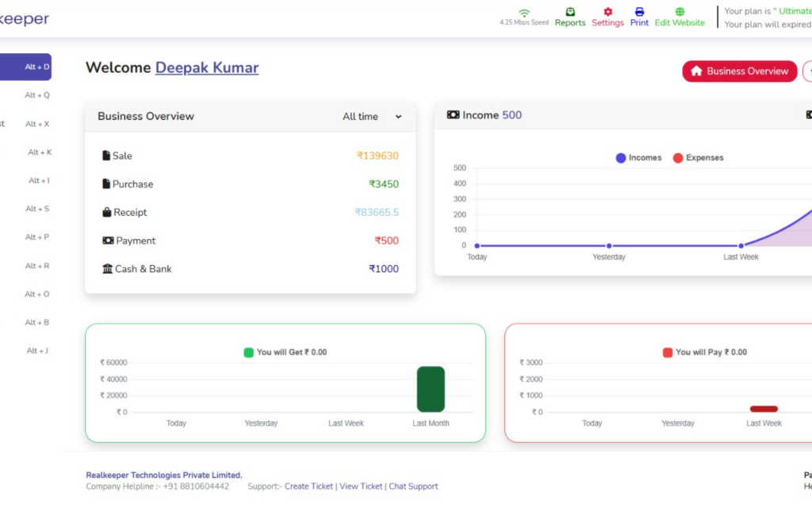Click Realkeeper Technologies Private Limited link

click(163, 475)
